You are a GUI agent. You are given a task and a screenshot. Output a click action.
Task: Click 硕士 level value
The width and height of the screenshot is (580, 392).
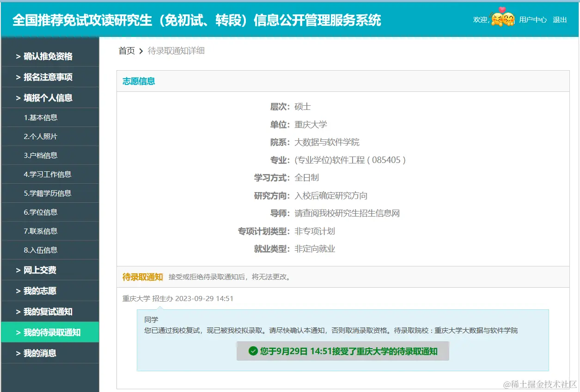pos(303,107)
